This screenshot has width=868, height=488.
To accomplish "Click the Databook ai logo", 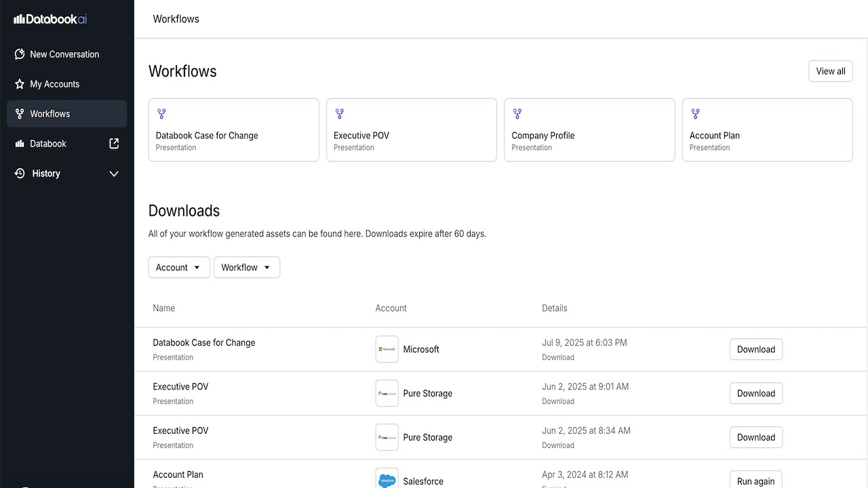I will click(50, 19).
